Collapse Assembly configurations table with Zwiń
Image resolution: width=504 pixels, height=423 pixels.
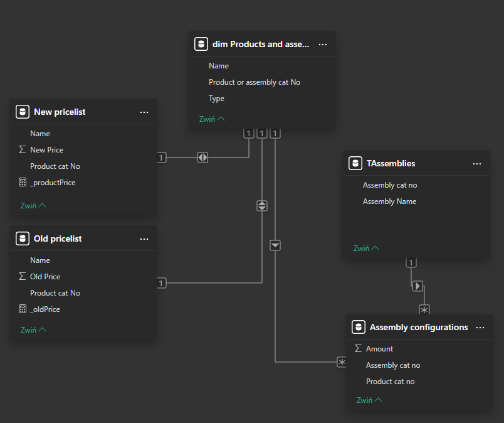coord(369,400)
